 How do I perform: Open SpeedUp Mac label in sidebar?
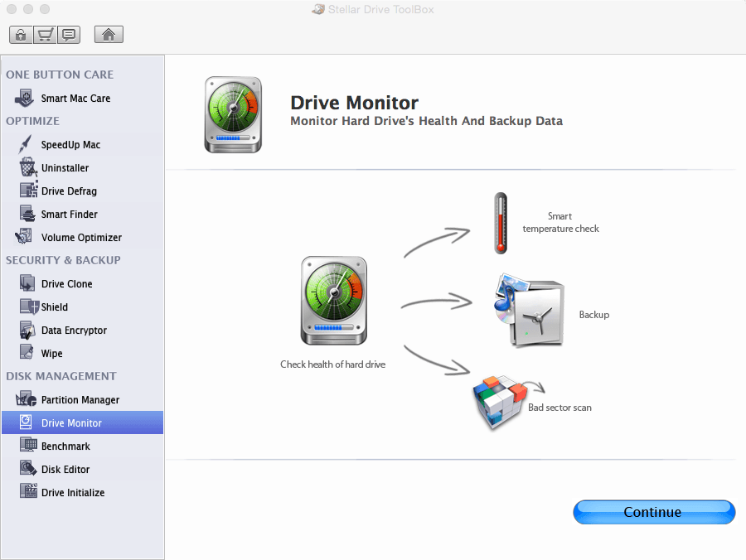70,144
